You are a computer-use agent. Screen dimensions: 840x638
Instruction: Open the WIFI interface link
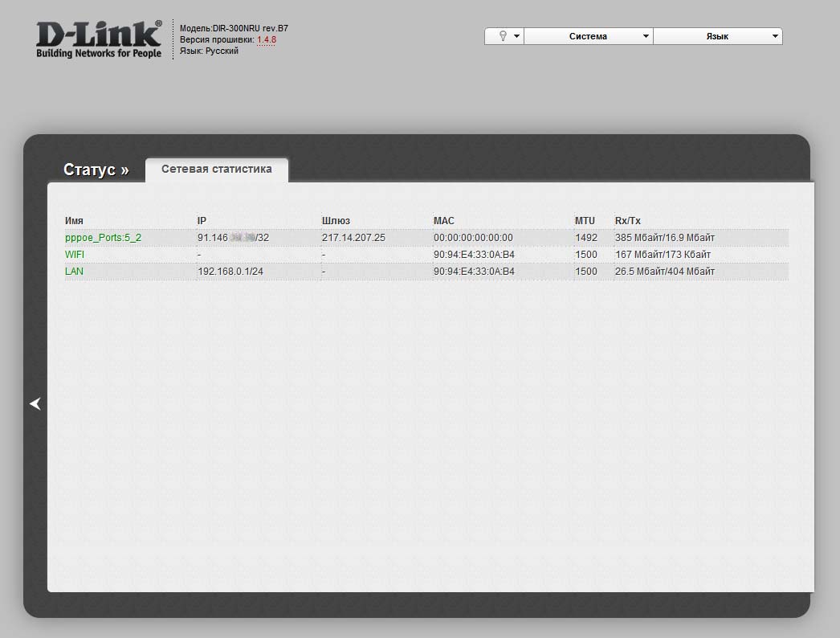tap(75, 255)
